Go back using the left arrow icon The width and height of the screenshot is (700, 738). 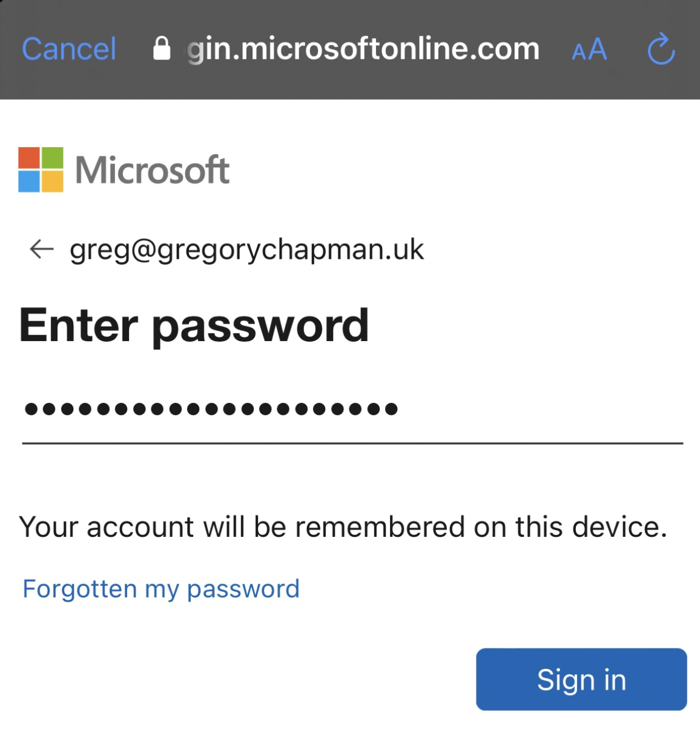(42, 248)
